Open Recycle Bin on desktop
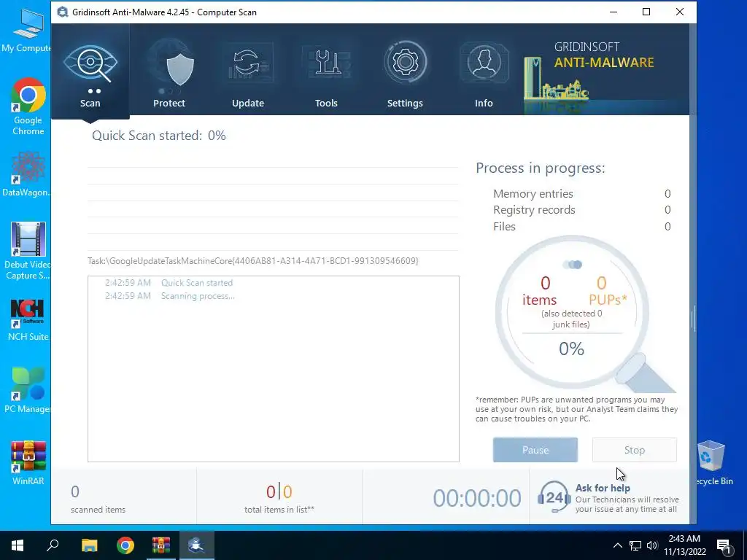 click(713, 463)
